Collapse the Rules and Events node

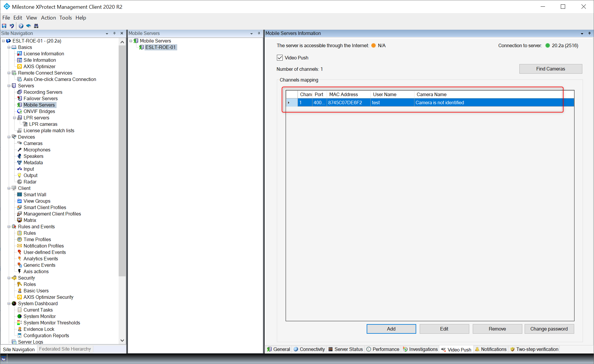(9, 227)
